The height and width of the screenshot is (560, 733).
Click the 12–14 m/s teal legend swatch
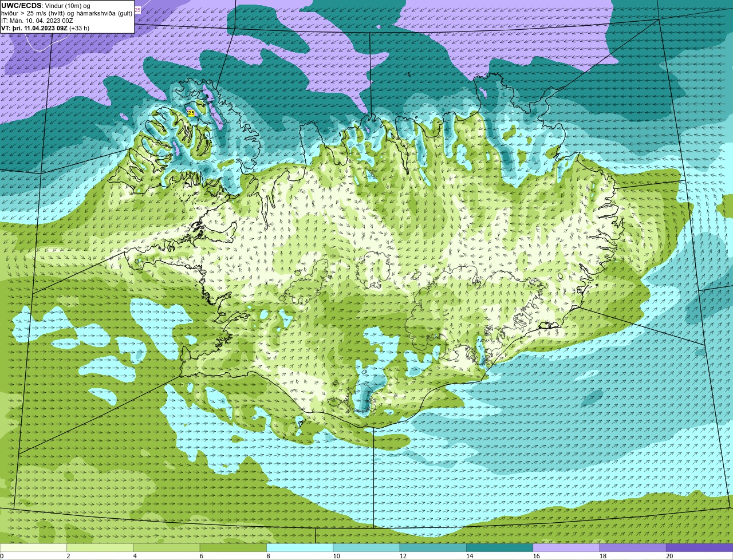pos(432,547)
